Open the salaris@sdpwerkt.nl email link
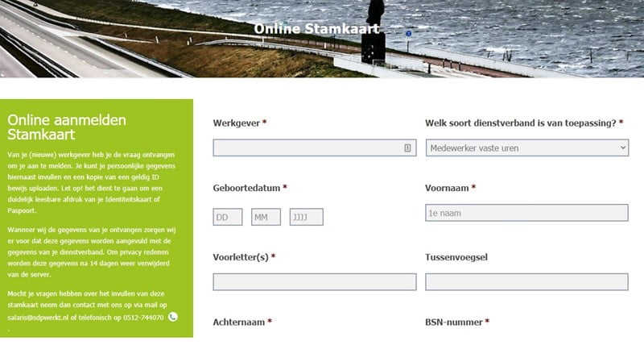Image resolution: width=644 pixels, height=345 pixels. (x=39, y=318)
